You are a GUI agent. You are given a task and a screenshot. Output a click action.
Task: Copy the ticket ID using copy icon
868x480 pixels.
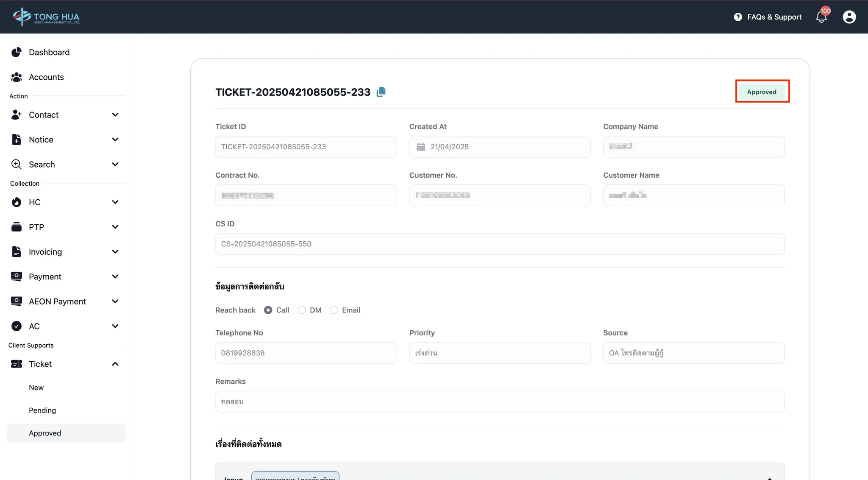(x=381, y=92)
